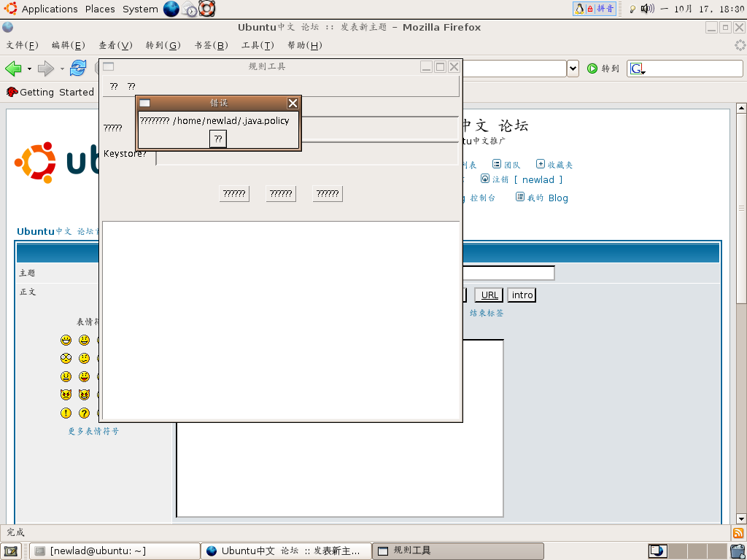Open the 转到(G) menu in Firefox
Viewport: 747px width, 560px height.
tap(163, 45)
